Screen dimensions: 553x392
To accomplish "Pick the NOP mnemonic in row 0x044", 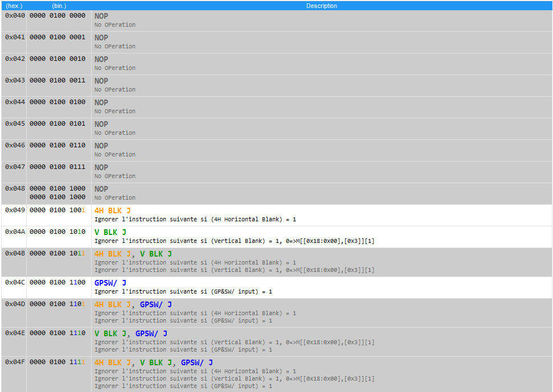I will 101,103.
